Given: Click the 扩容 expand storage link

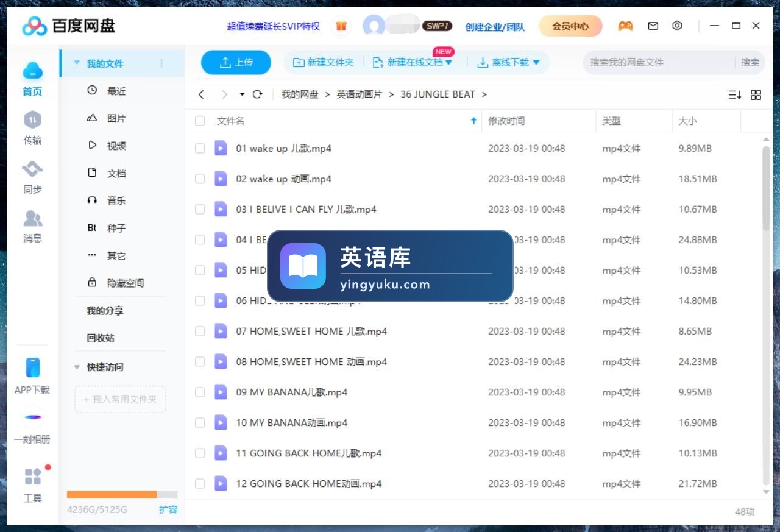Looking at the screenshot, I should [168, 509].
